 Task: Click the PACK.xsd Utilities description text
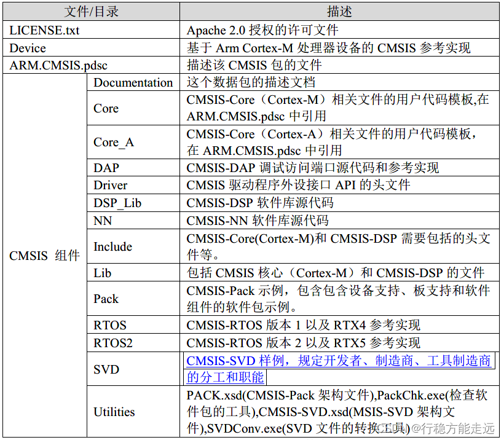[337, 412]
